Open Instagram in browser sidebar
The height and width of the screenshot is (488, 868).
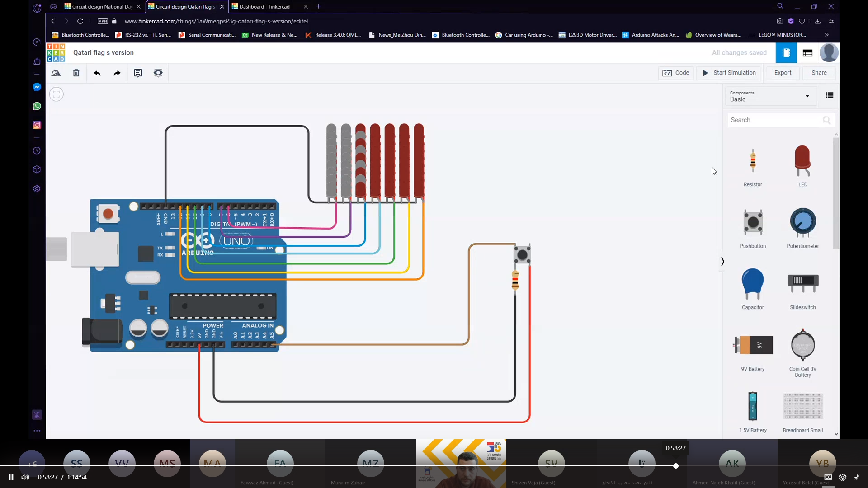pyautogui.click(x=37, y=125)
